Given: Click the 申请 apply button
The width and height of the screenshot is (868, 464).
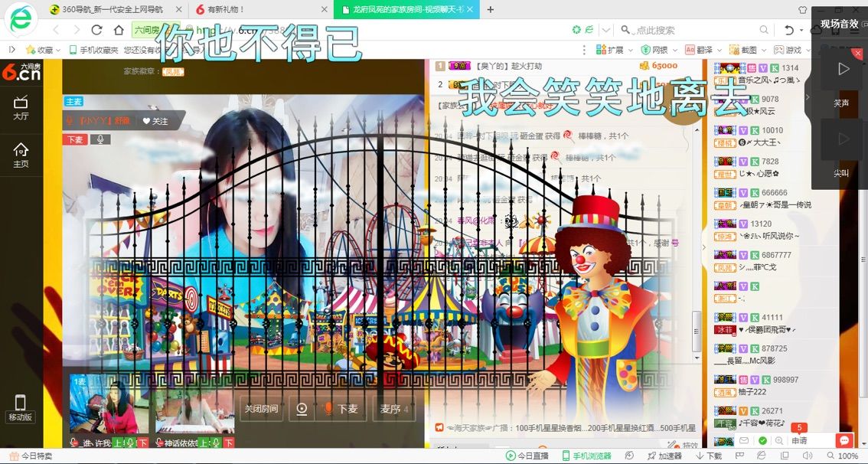Looking at the screenshot, I should point(799,440).
